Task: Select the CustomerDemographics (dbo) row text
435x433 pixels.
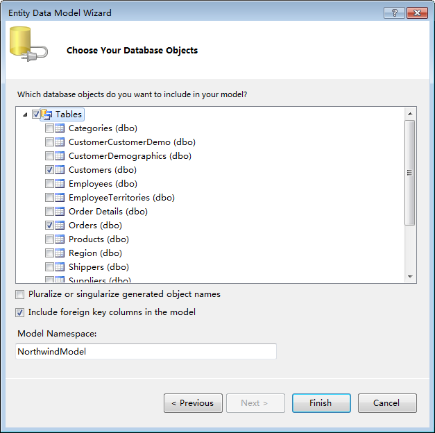Action: (130, 156)
